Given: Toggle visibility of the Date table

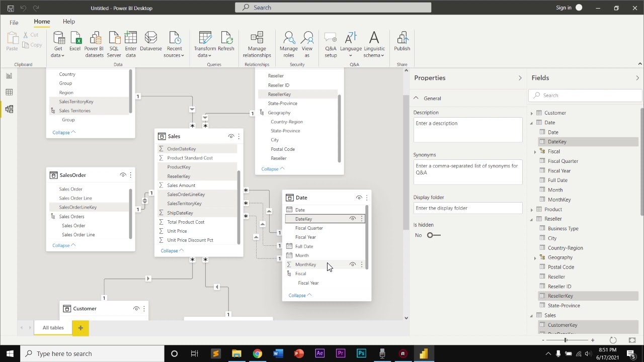Looking at the screenshot, I should (359, 198).
